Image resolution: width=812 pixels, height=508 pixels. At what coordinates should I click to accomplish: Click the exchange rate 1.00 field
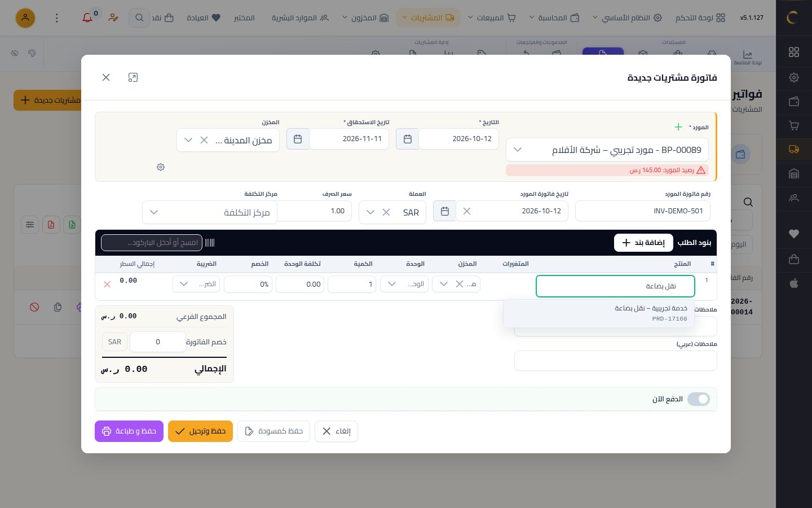[315, 211]
